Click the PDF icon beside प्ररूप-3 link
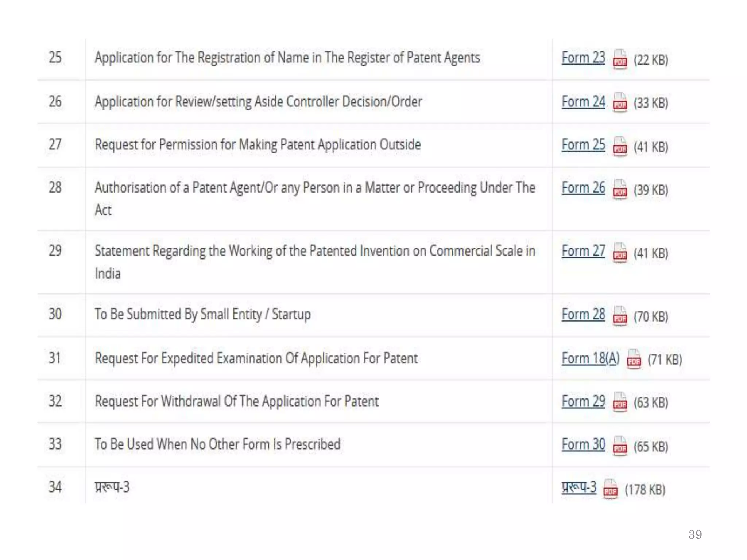The image size is (747, 560). [611, 489]
